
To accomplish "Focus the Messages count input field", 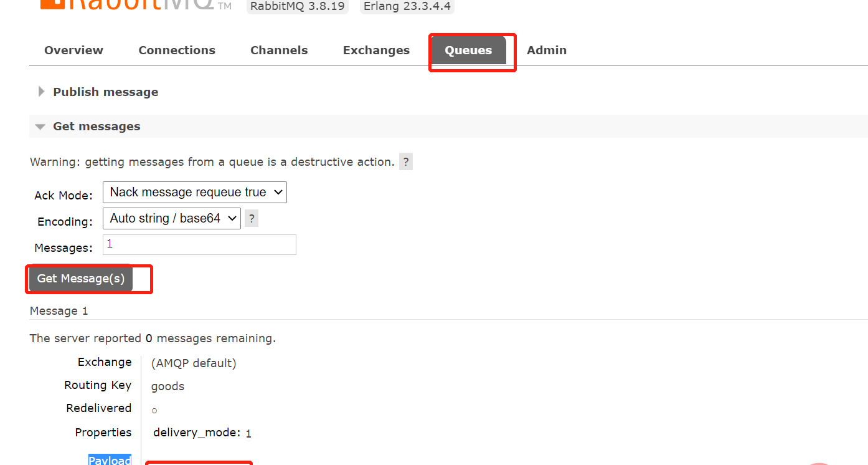I will point(199,244).
